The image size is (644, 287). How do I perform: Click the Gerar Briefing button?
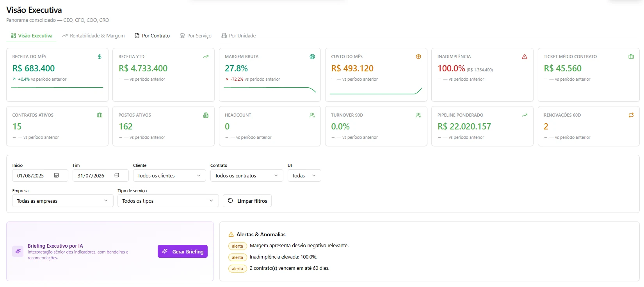tap(183, 252)
